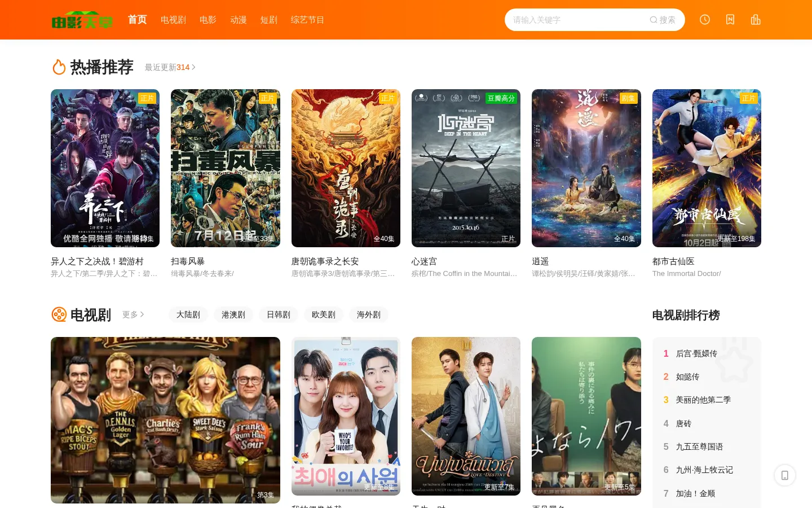Click the title 心迷宫
The height and width of the screenshot is (508, 812).
424,261
